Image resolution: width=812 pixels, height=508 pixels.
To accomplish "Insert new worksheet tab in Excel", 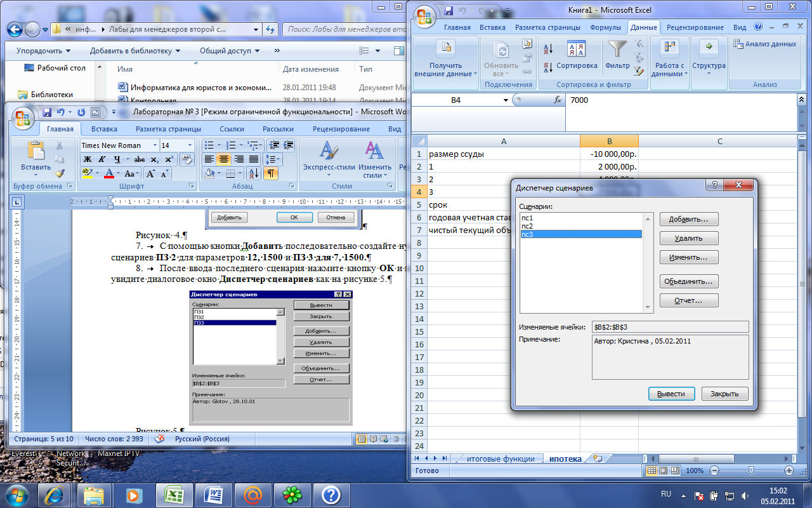I will click(596, 458).
